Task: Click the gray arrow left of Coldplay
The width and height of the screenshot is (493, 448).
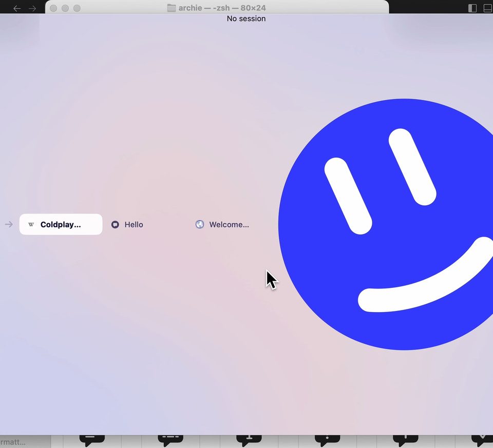Action: coord(9,224)
